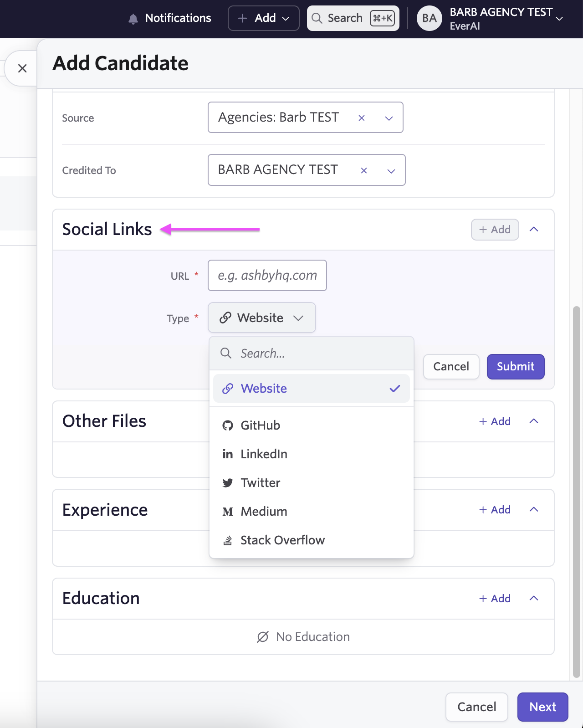Add an Education entry

495,599
